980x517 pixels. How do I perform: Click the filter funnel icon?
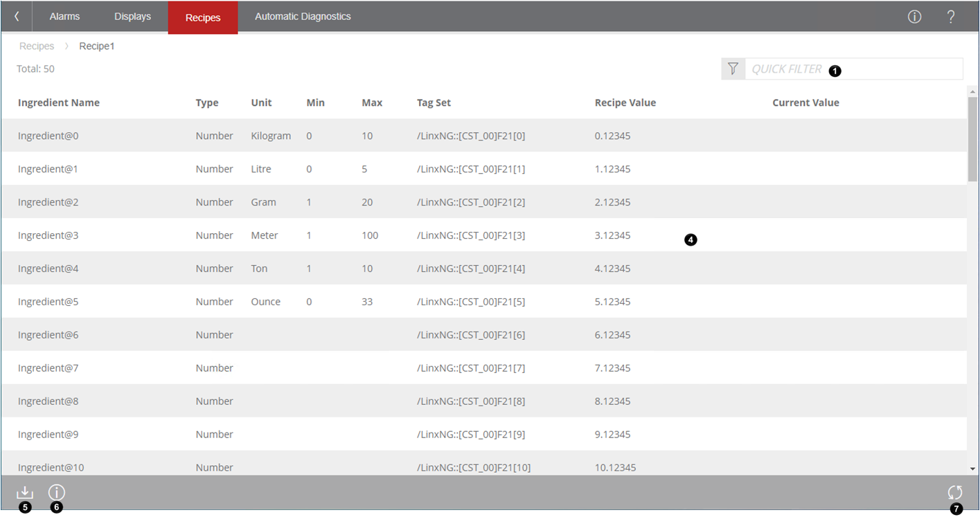[733, 69]
